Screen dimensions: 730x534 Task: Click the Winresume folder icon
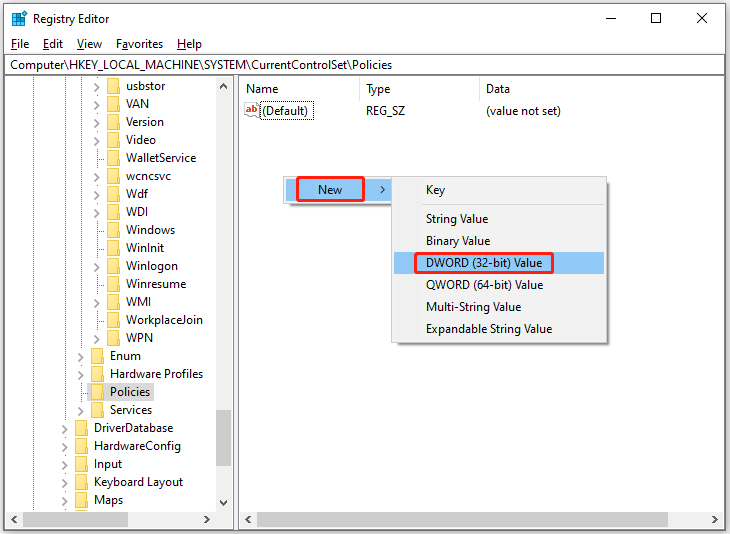tap(114, 284)
